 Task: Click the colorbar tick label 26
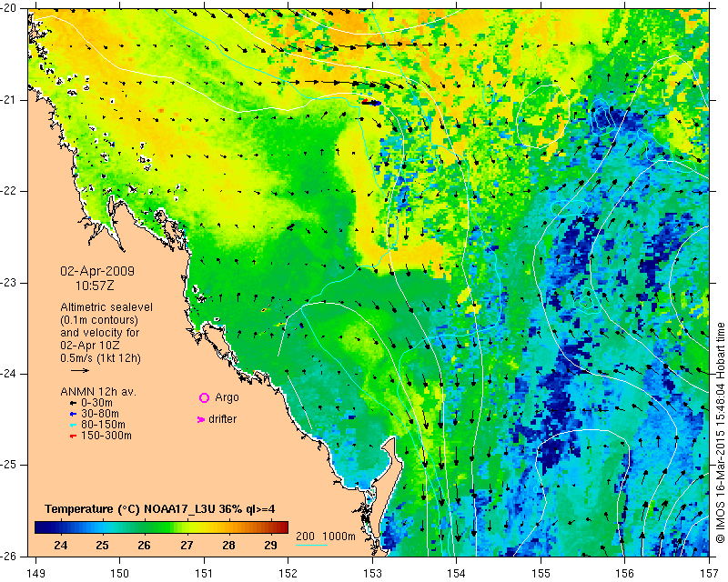coord(145,545)
